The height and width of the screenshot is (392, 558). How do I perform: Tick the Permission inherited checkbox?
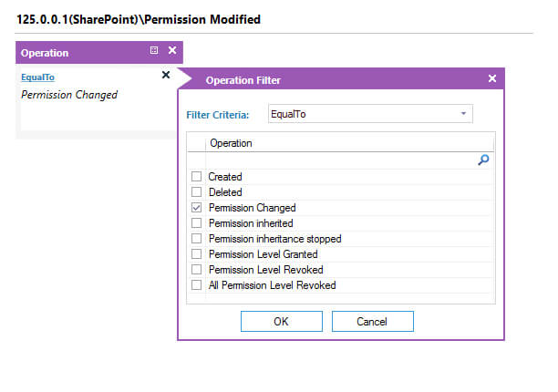click(196, 223)
